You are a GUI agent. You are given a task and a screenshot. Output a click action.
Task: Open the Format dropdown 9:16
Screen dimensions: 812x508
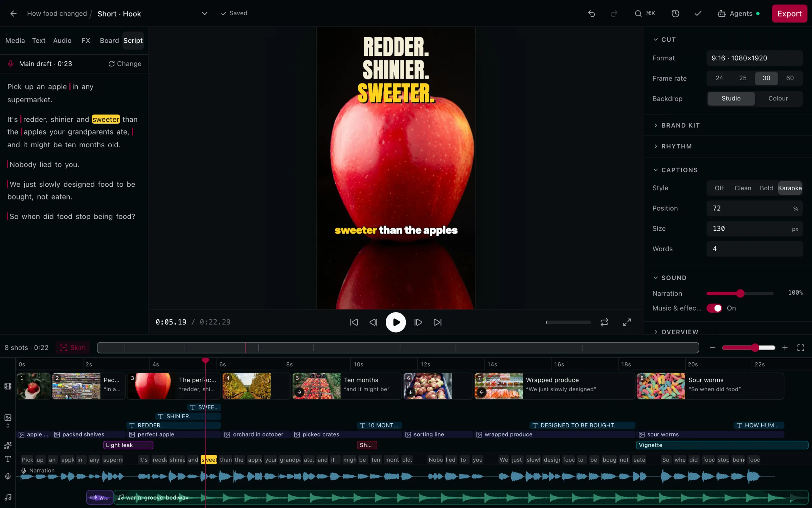coord(754,58)
